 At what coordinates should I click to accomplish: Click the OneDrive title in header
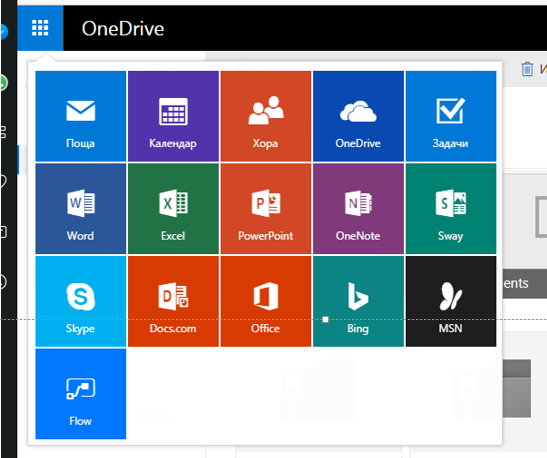[x=123, y=29]
